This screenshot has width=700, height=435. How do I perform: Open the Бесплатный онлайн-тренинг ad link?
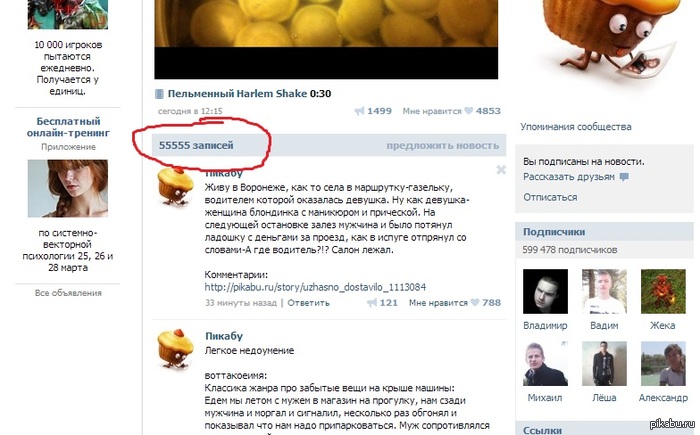click(68, 127)
